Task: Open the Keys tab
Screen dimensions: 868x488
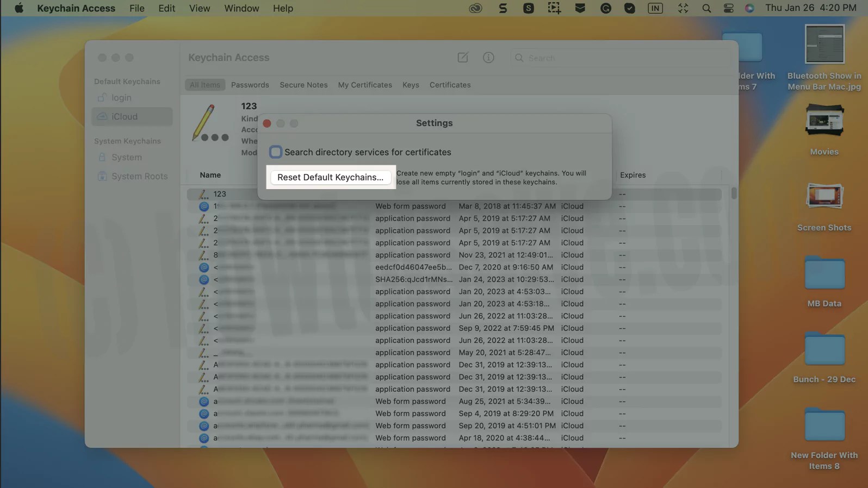Action: click(411, 85)
